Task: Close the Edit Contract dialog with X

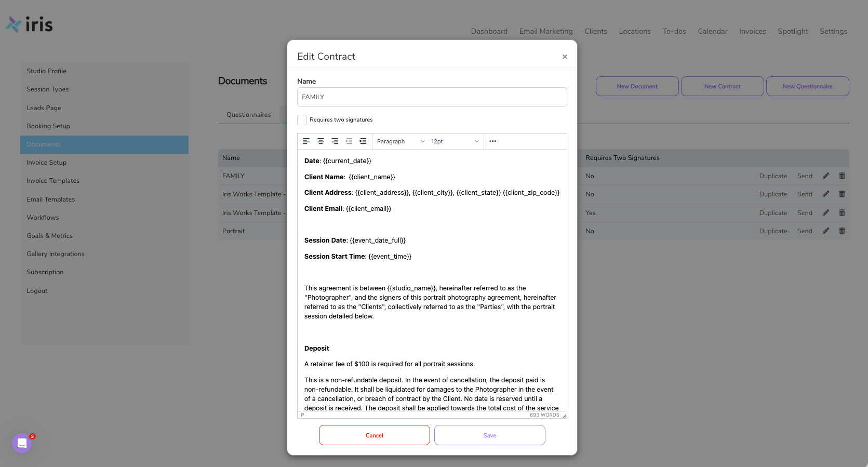Action: 565,57
